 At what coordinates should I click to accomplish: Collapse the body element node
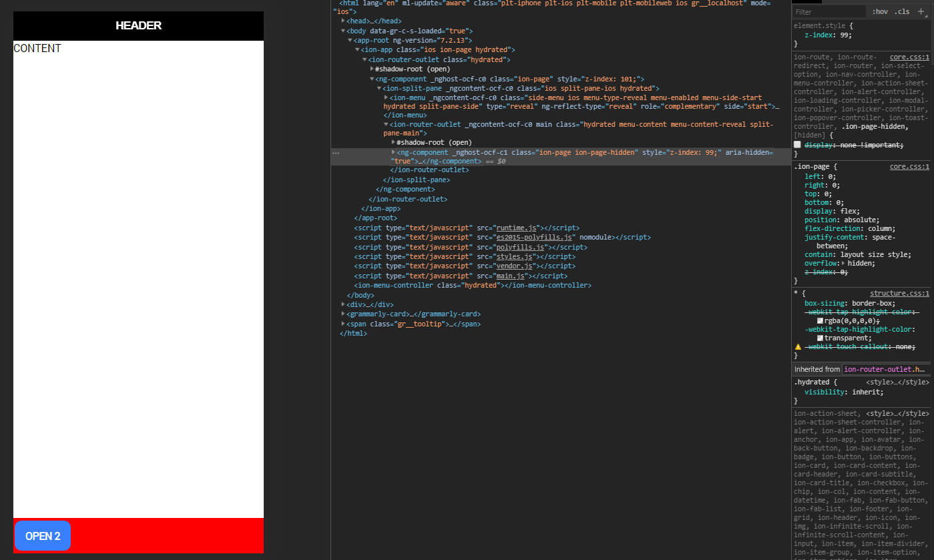point(343,31)
